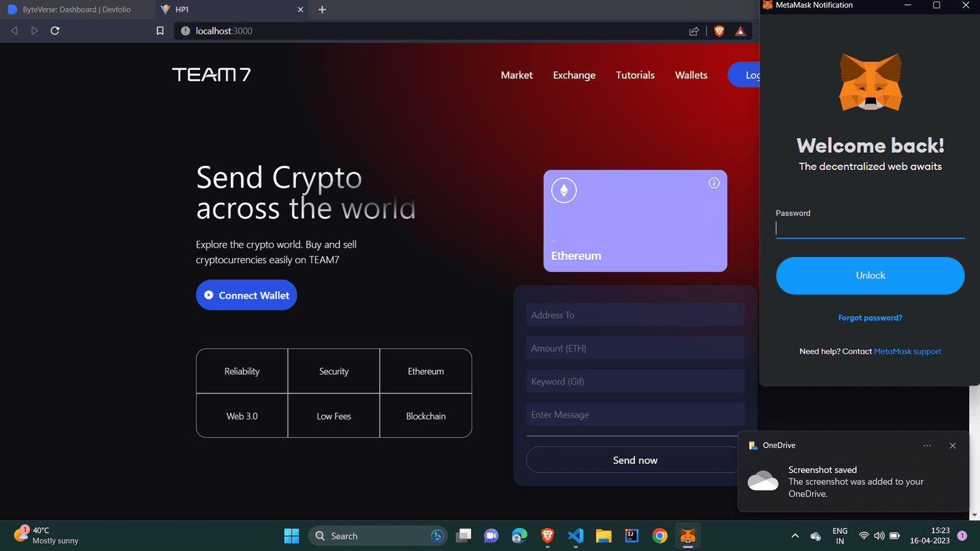Switch to the ByteVerse Dashboard Devfolio tab
The height and width of the screenshot is (551, 980).
tap(78, 10)
